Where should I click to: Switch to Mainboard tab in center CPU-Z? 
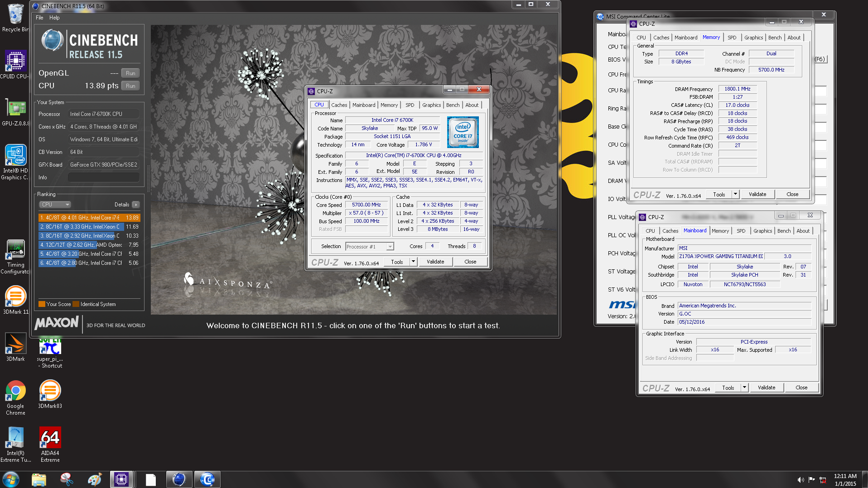(364, 105)
